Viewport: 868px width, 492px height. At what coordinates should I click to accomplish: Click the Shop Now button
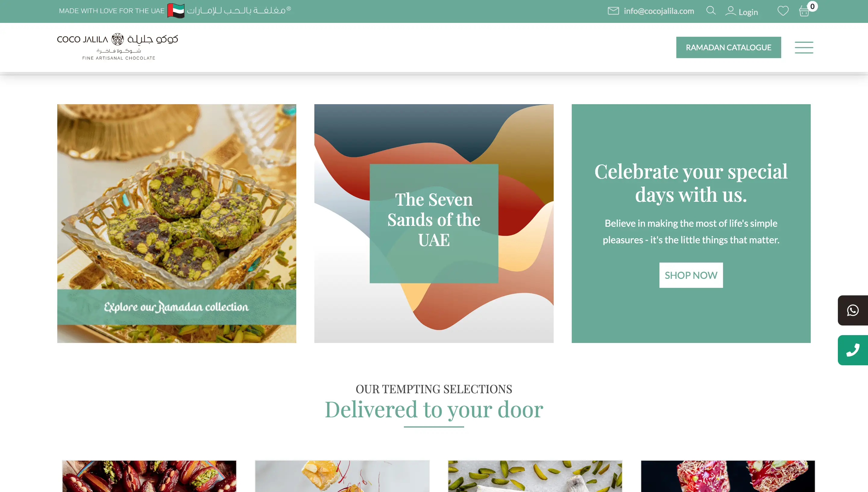click(691, 275)
